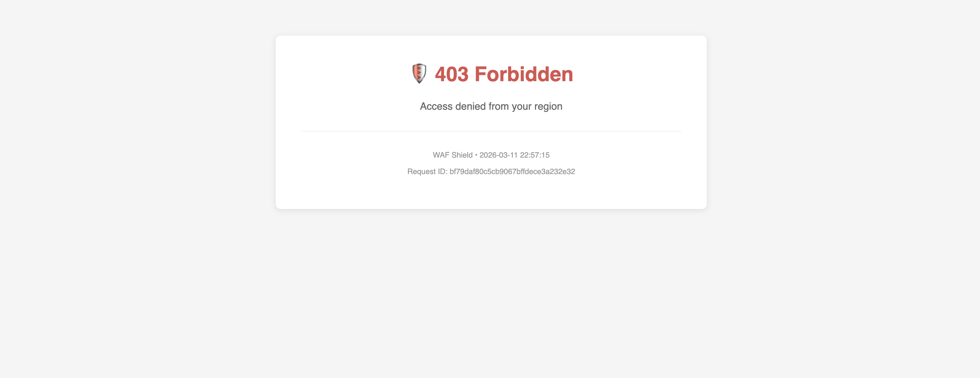The width and height of the screenshot is (980, 378).
Task: Click the word "denied" in the message
Action: (471, 106)
